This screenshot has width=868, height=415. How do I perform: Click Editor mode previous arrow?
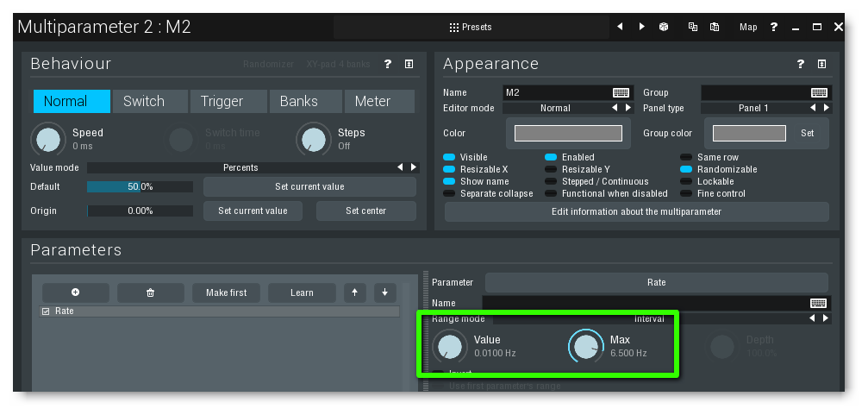pyautogui.click(x=615, y=108)
